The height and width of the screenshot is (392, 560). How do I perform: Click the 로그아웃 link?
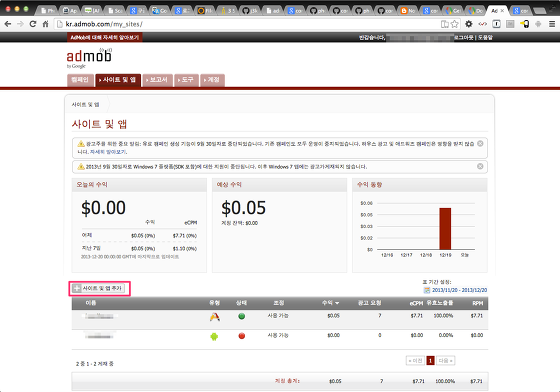tap(464, 37)
